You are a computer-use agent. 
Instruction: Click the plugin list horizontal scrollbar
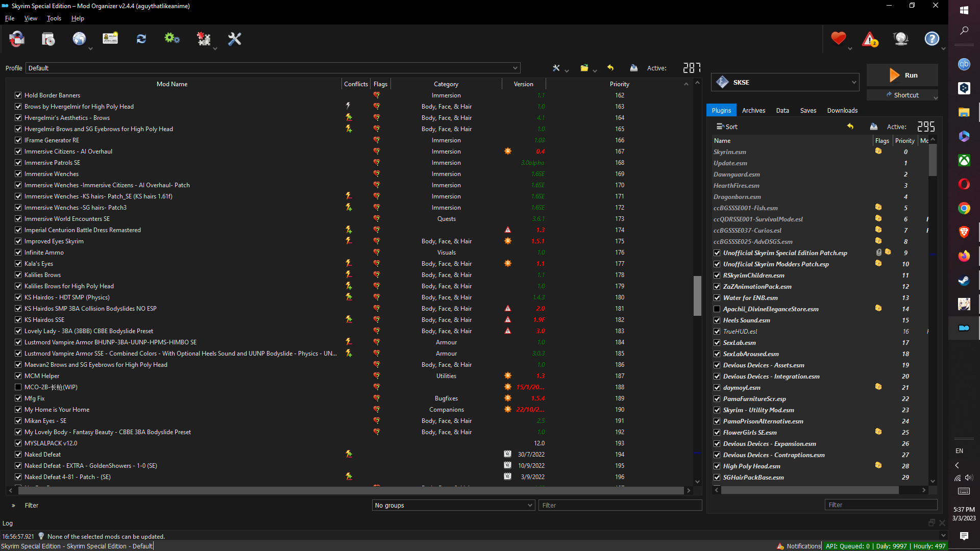pyautogui.click(x=810, y=490)
